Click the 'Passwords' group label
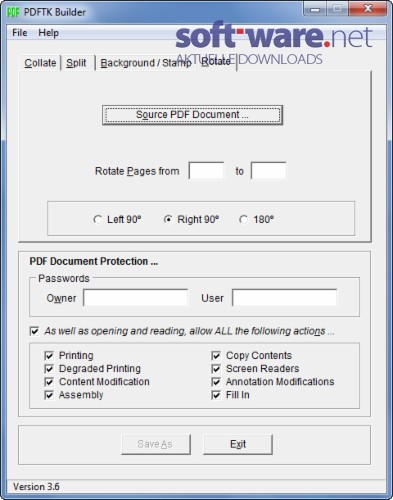The height and width of the screenshot is (500, 393). [x=64, y=278]
